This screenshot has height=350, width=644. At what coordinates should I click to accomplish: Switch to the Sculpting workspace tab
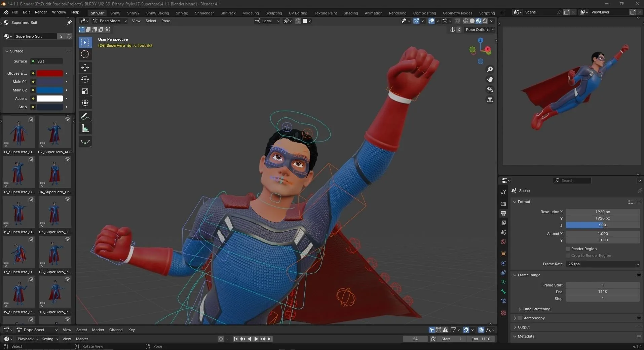[274, 13]
